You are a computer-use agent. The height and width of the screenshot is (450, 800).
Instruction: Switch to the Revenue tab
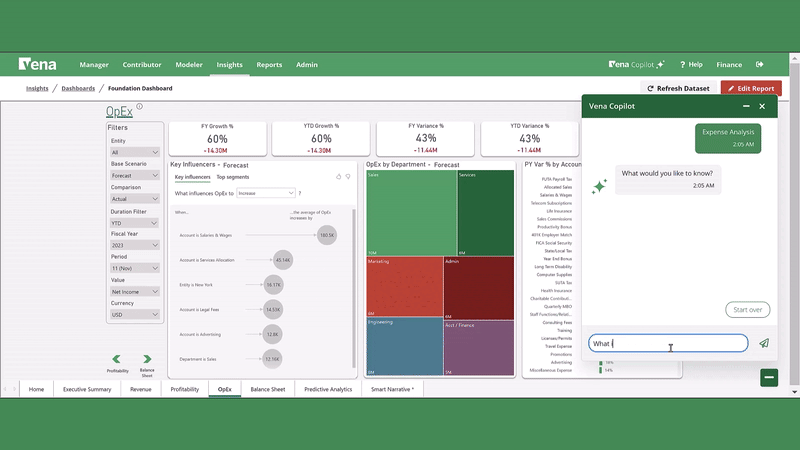[x=141, y=389]
